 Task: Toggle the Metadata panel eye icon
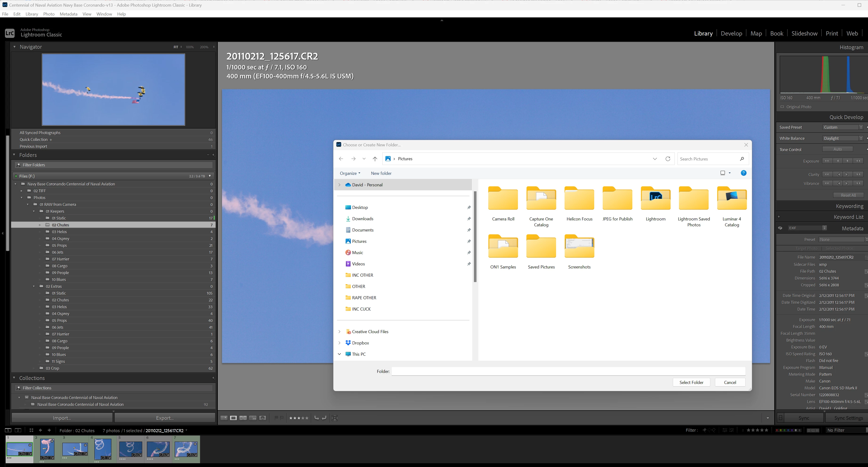(780, 228)
